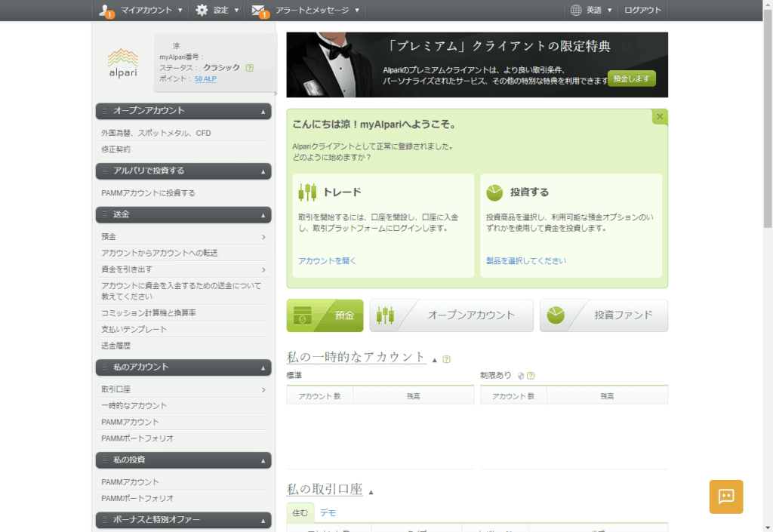Screen dimensions: 773x532
Task: Switch to the 住む accounts tab
Action: 300,513
